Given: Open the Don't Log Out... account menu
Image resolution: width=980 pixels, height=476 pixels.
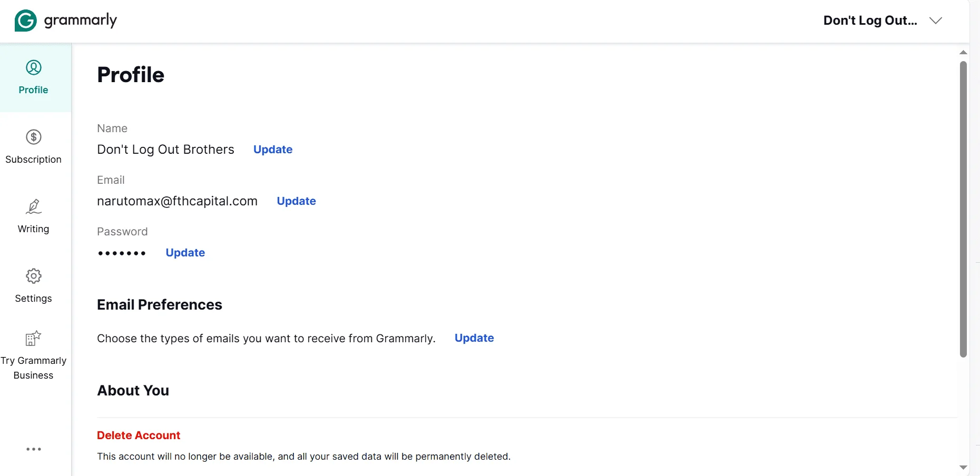Looking at the screenshot, I should pos(870,21).
